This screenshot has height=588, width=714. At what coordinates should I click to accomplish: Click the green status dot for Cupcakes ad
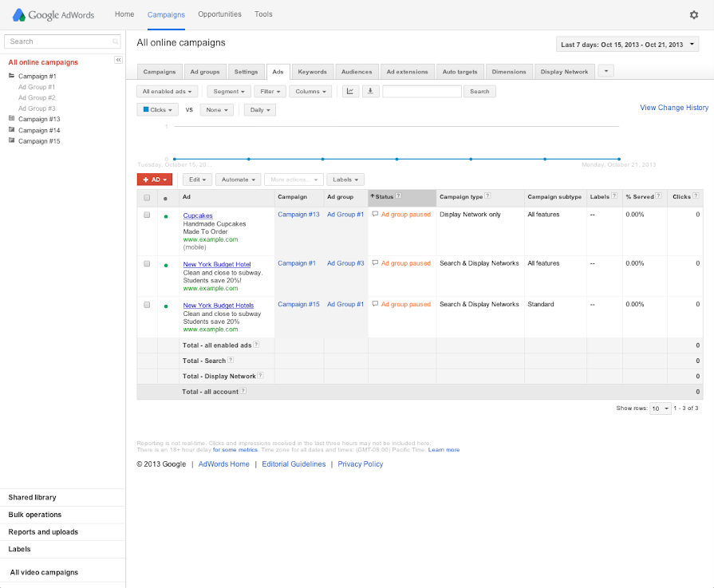165,215
